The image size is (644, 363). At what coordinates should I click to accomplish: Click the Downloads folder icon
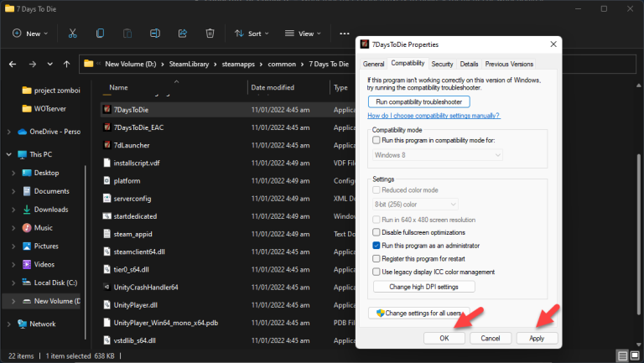27,210
